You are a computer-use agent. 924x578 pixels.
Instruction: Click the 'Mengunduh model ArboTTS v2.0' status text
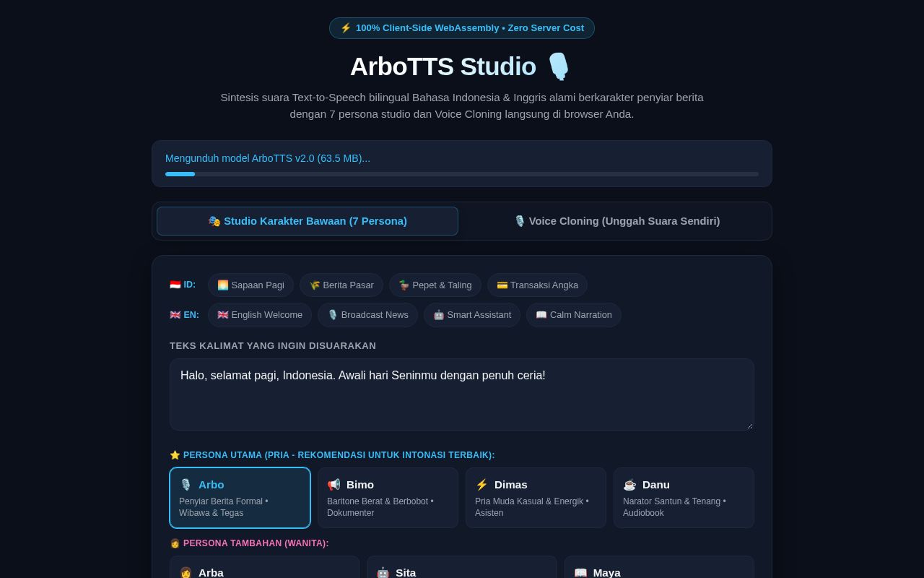(x=268, y=158)
